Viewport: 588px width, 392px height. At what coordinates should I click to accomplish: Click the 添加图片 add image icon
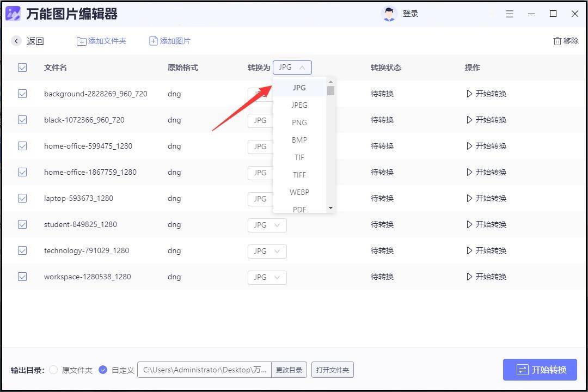click(x=152, y=40)
